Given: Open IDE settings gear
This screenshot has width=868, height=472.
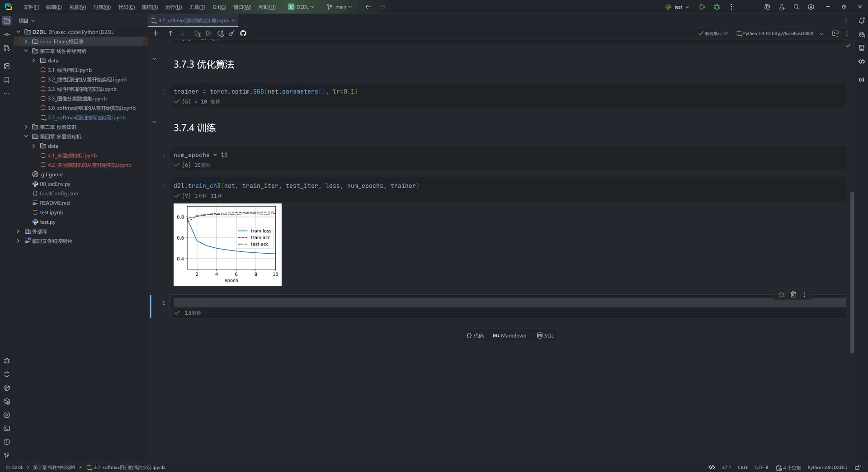Looking at the screenshot, I should (x=811, y=7).
